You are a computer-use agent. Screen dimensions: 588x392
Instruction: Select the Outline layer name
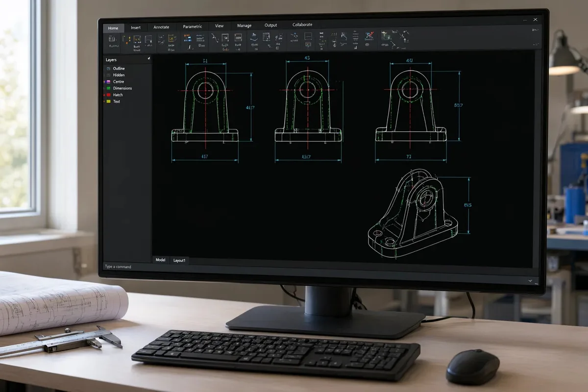pyautogui.click(x=119, y=69)
